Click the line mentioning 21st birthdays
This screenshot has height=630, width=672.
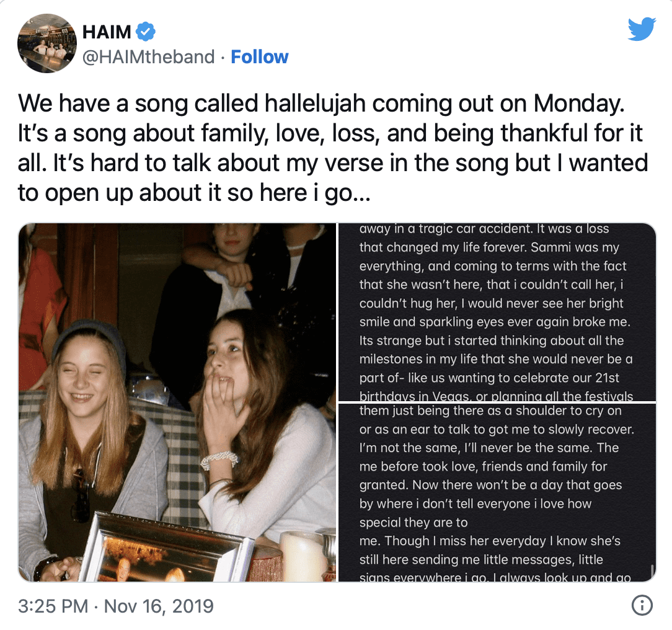[x=481, y=378]
